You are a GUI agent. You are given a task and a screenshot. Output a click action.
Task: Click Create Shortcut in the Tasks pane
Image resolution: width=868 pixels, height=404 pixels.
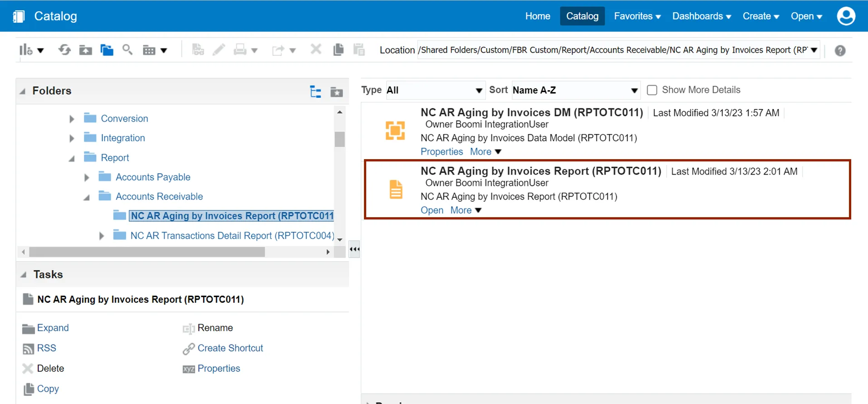point(230,348)
